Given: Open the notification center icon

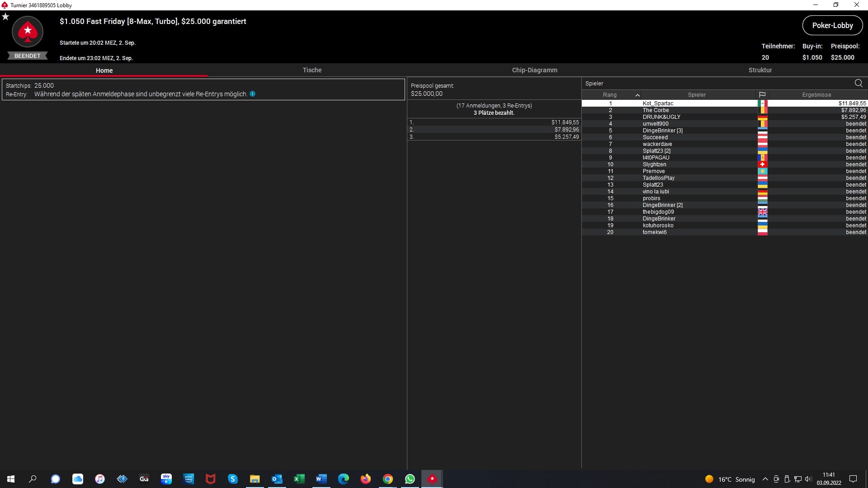Looking at the screenshot, I should click(853, 479).
